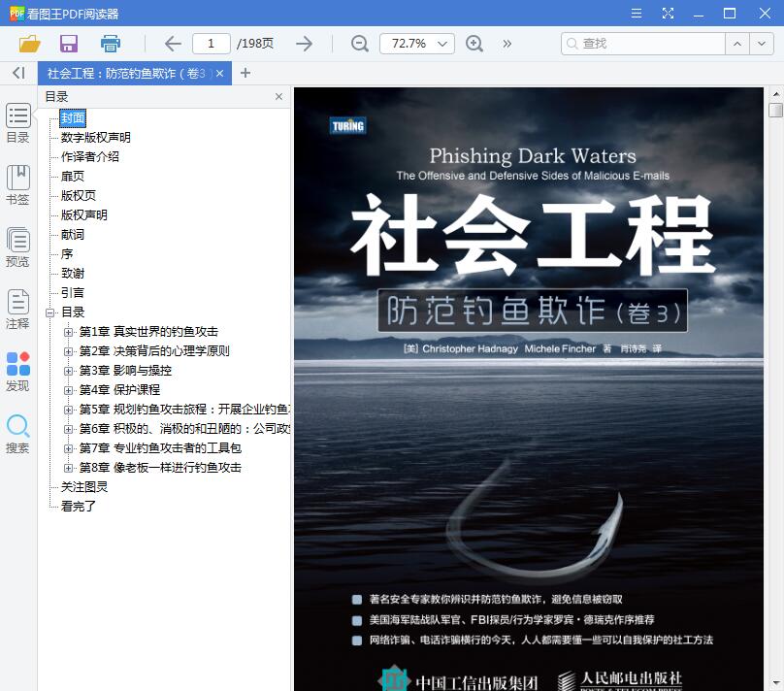
Task: Toggle fullscreen mode from the title bar
Action: [668, 13]
